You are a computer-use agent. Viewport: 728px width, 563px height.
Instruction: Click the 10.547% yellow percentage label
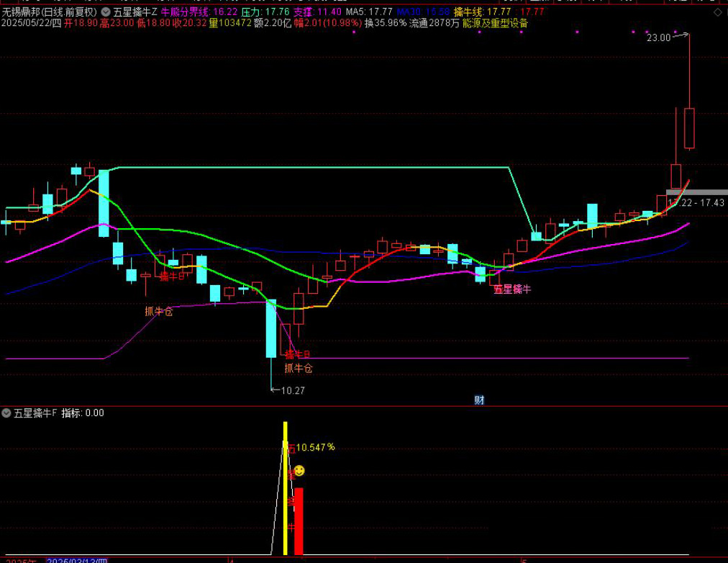(x=315, y=448)
